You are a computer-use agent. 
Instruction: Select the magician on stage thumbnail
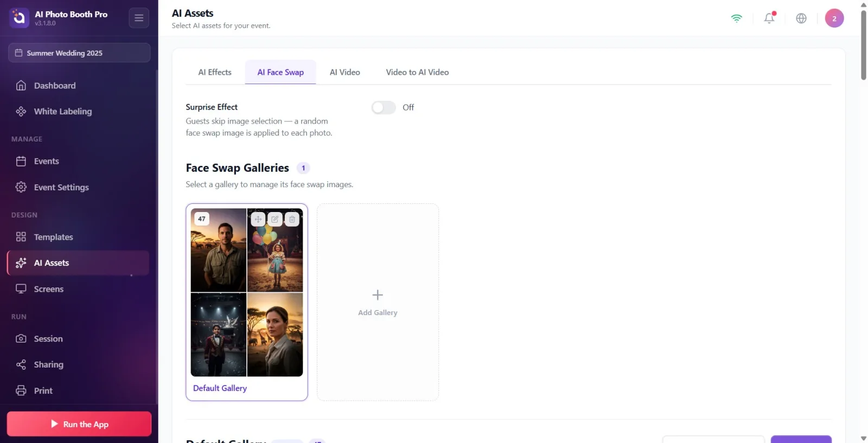tap(219, 335)
